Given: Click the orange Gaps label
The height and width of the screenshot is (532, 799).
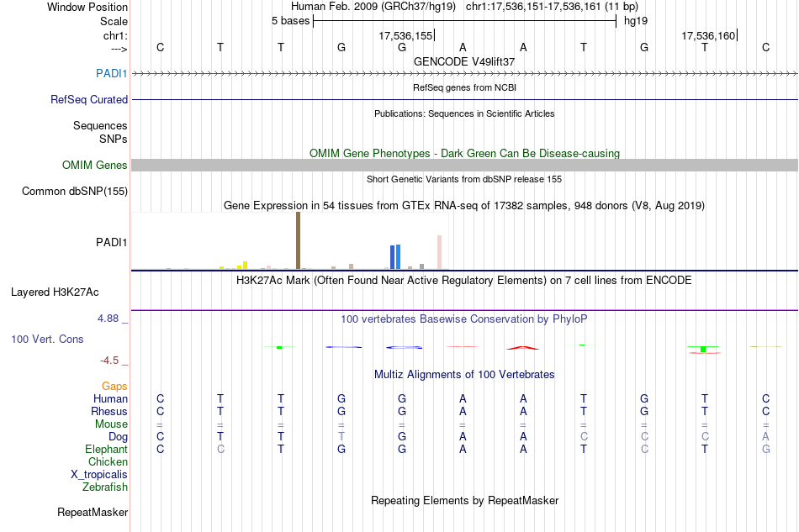Looking at the screenshot, I should (x=114, y=386).
